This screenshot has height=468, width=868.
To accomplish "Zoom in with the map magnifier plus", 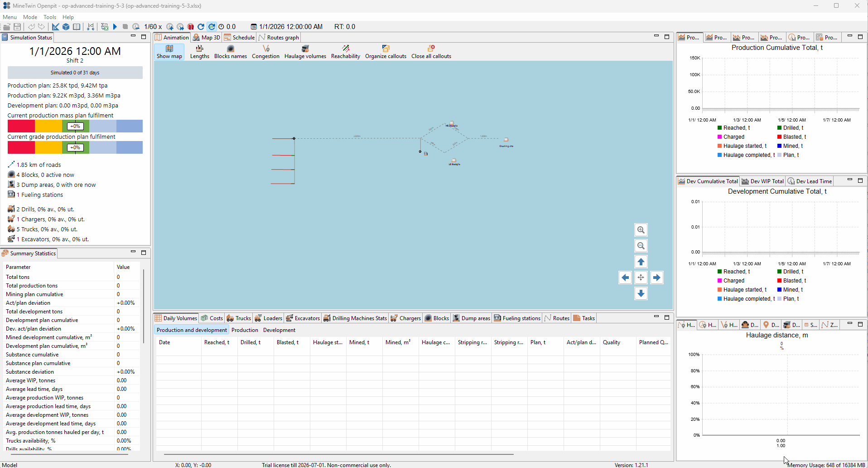I will pyautogui.click(x=641, y=230).
